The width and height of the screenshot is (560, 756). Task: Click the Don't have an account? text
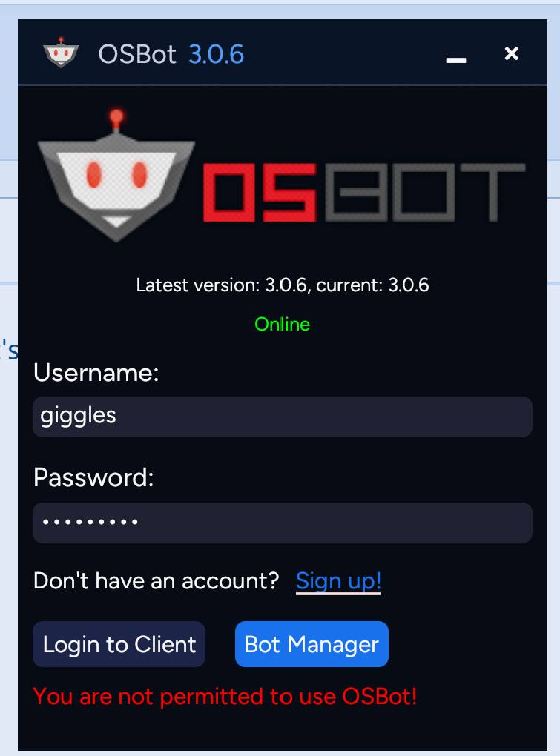[x=157, y=581]
